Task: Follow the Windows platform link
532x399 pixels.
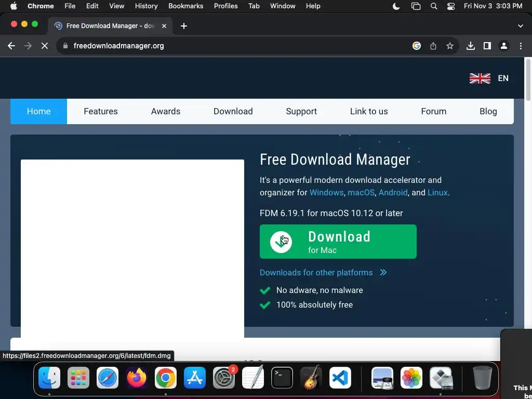Action: click(x=326, y=192)
